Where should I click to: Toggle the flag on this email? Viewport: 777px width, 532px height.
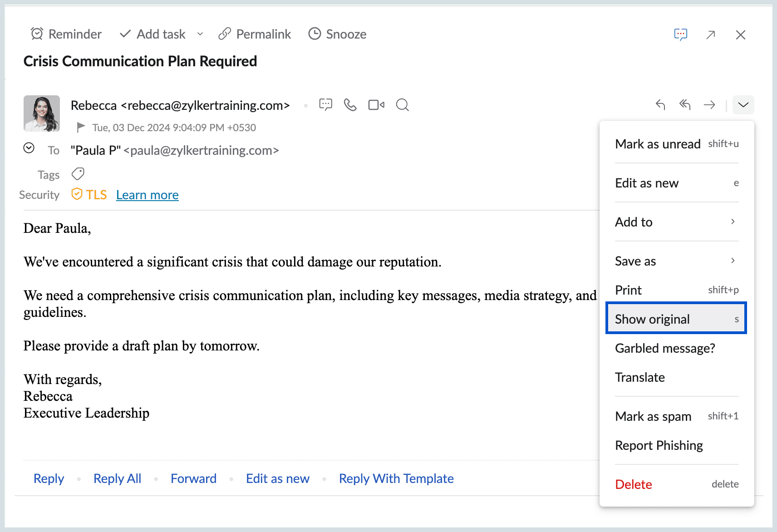coord(81,128)
